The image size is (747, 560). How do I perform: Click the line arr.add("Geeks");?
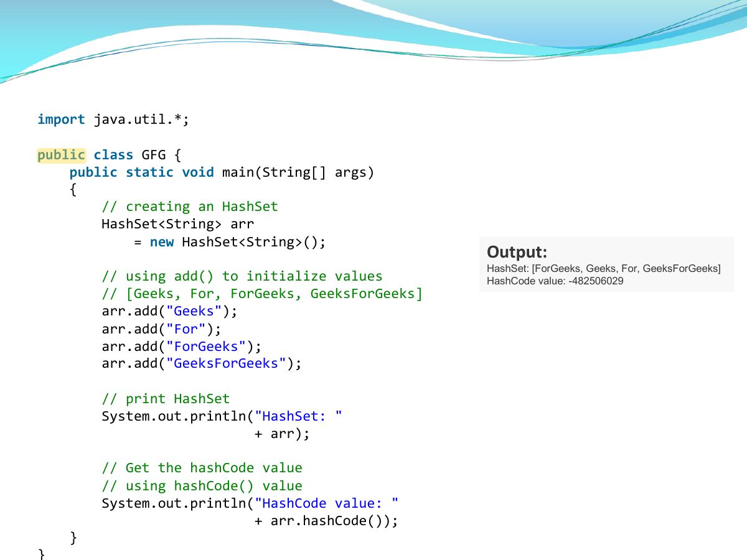point(169,311)
